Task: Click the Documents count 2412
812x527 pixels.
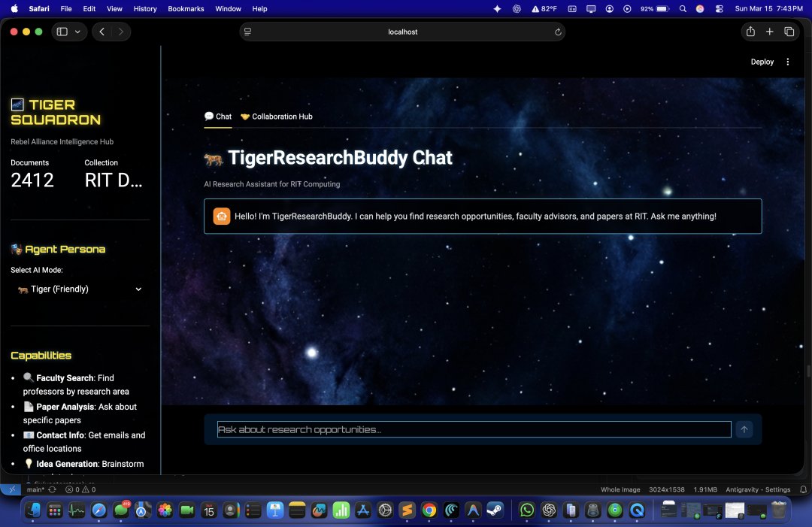Action: pos(32,180)
